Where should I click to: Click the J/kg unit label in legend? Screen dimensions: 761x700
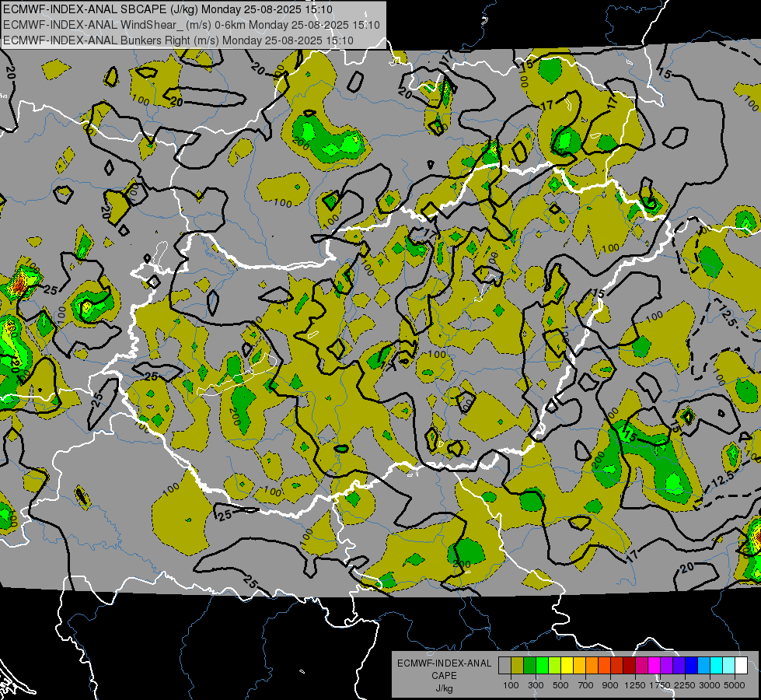pyautogui.click(x=444, y=688)
